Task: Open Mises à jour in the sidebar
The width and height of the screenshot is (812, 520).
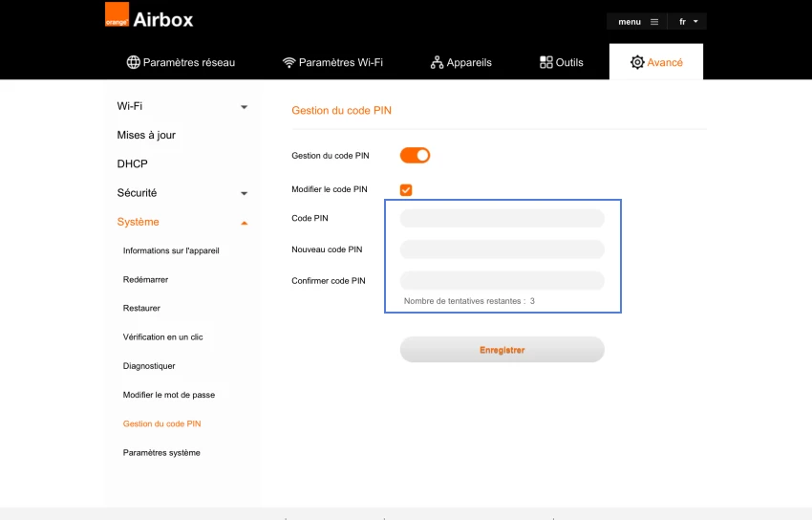Action: [146, 135]
